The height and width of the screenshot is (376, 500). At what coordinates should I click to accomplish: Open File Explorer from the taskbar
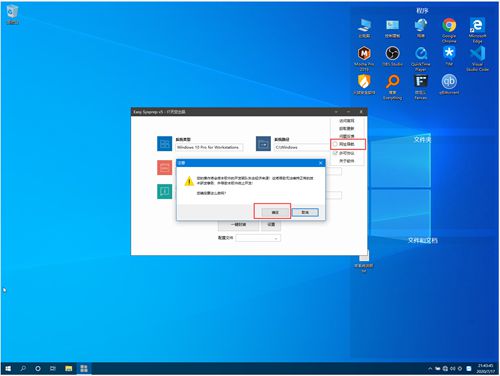tap(69, 368)
